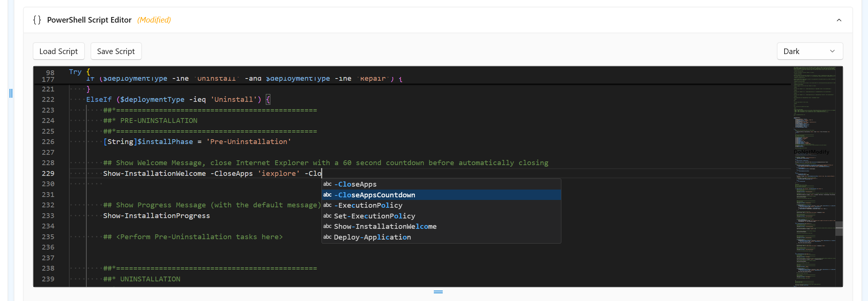This screenshot has height=301, width=868.
Task: Click the curly braces script editor icon
Action: coord(37,20)
